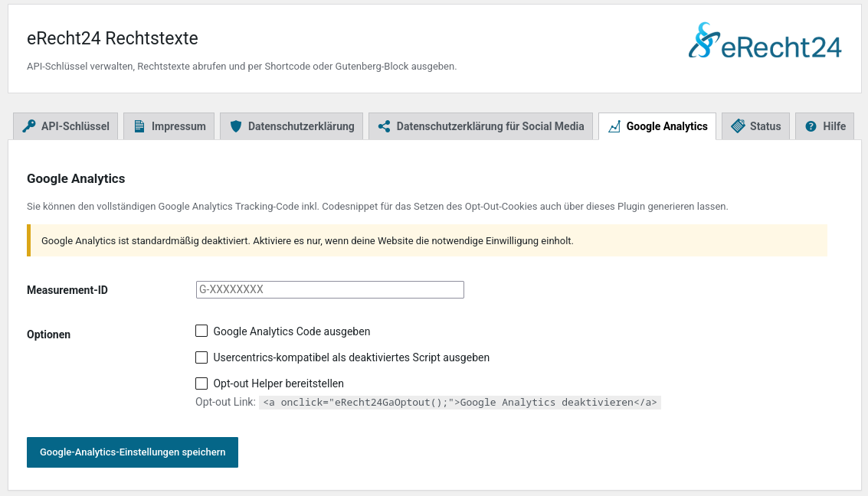This screenshot has height=496, width=868.
Task: Click the question mark icon on Hilfe tab
Action: pyautogui.click(x=811, y=126)
